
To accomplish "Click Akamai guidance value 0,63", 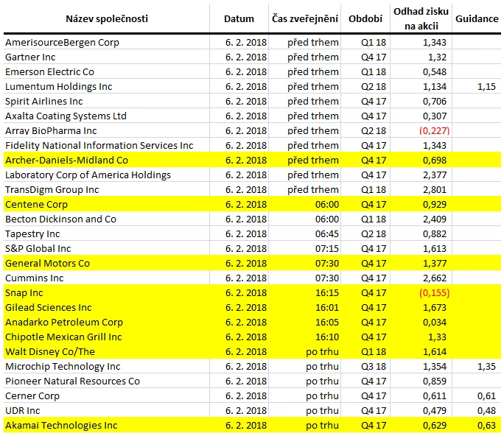I will click(x=486, y=426).
